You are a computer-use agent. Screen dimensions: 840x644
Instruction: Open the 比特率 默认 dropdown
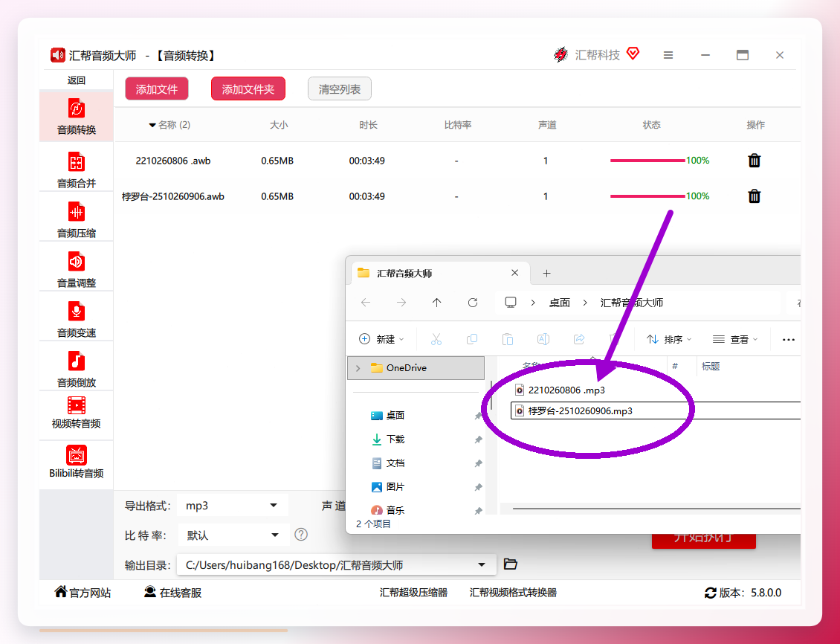[233, 535]
